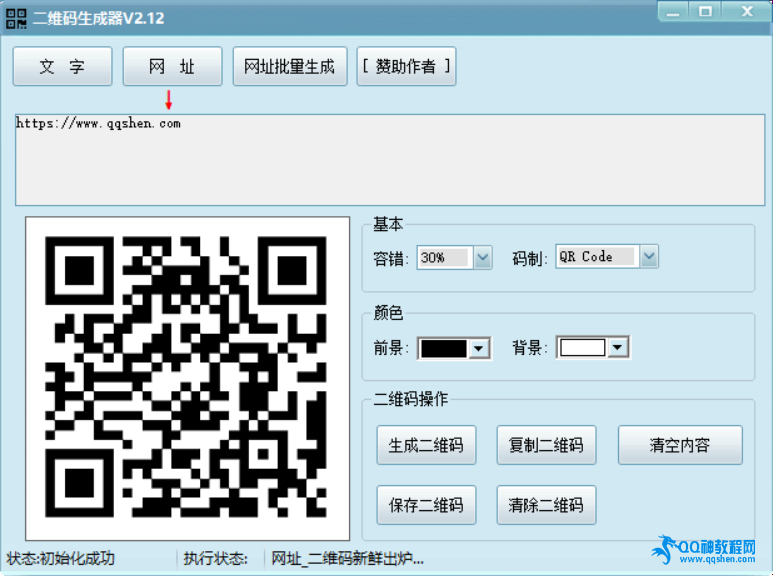Expand the 码制 code type dropdown arrow
773x576 pixels.
(x=649, y=256)
